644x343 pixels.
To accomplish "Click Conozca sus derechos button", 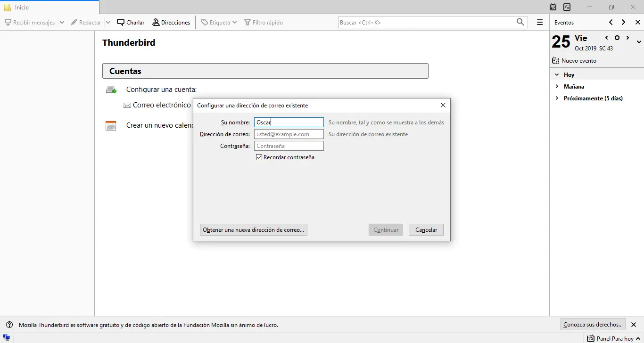I will [594, 325].
